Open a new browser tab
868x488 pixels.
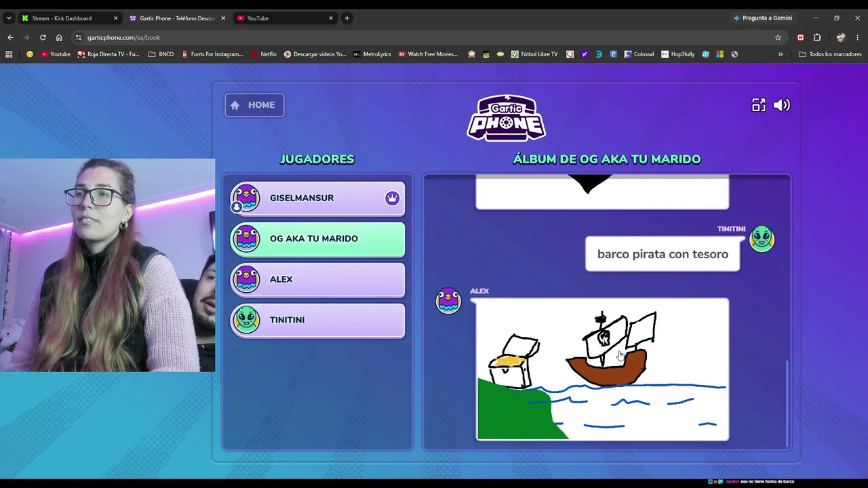tap(347, 18)
